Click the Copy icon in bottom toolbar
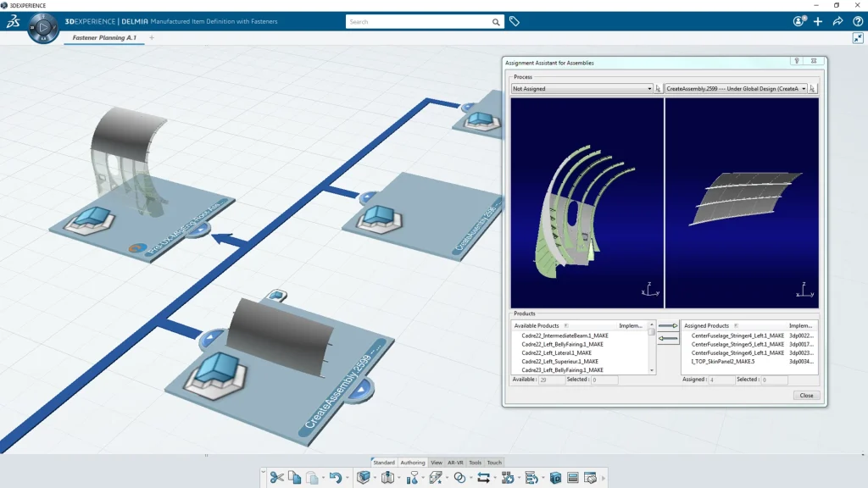 pos(294,478)
